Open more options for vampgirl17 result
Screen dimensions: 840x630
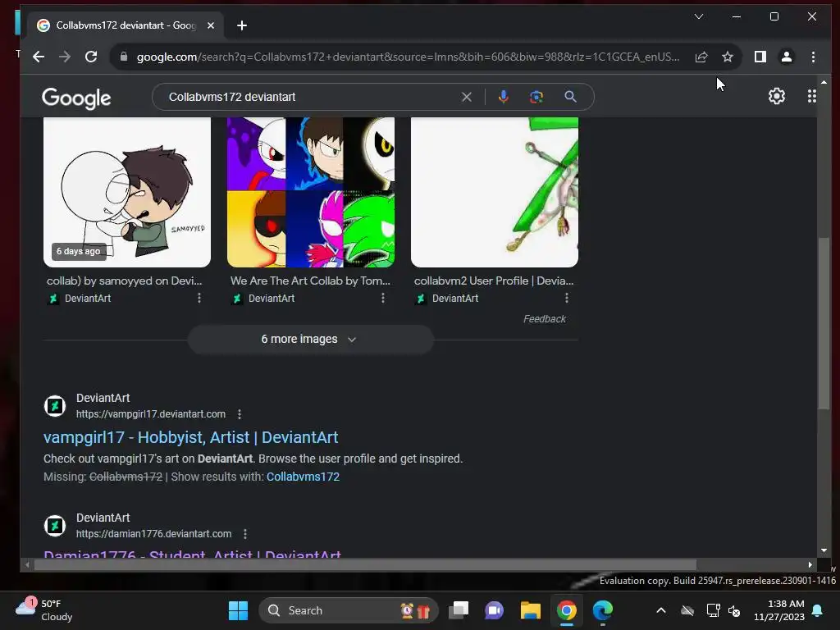[240, 414]
